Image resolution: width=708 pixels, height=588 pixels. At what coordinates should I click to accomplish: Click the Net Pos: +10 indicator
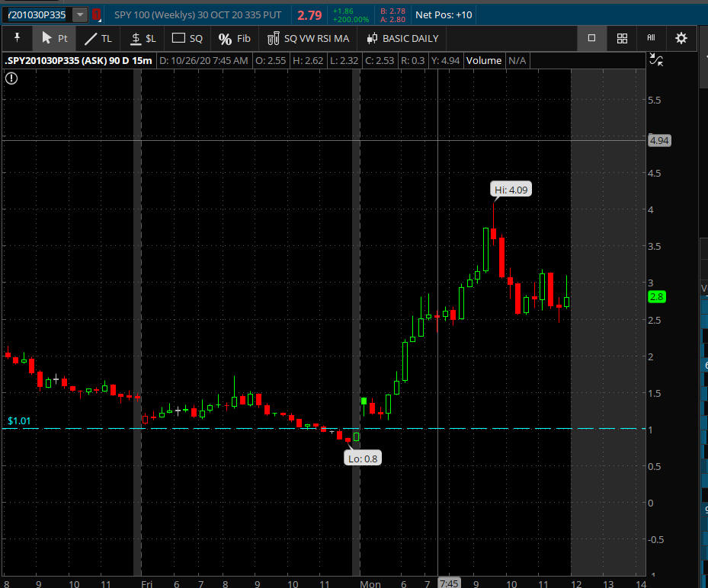444,14
